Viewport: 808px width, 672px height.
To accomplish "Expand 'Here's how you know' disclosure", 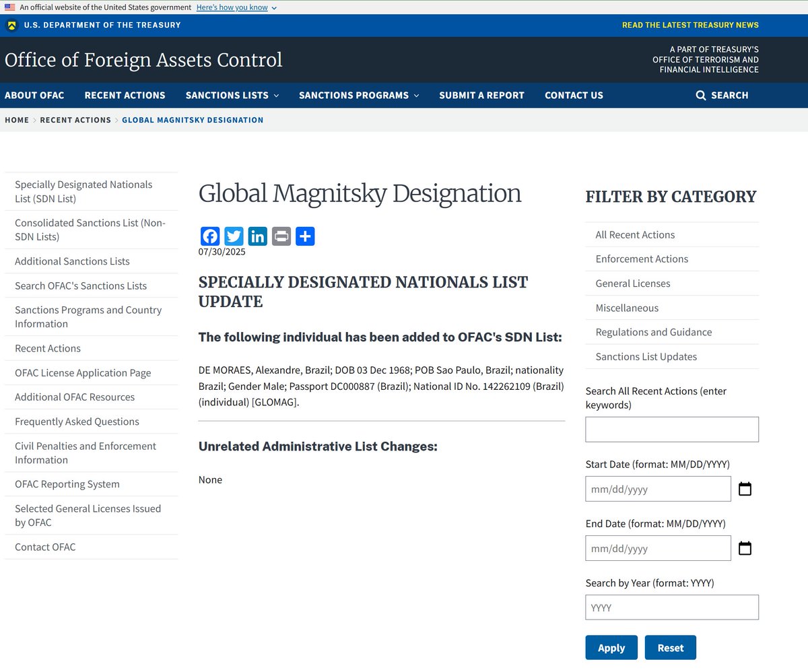I will coord(236,7).
